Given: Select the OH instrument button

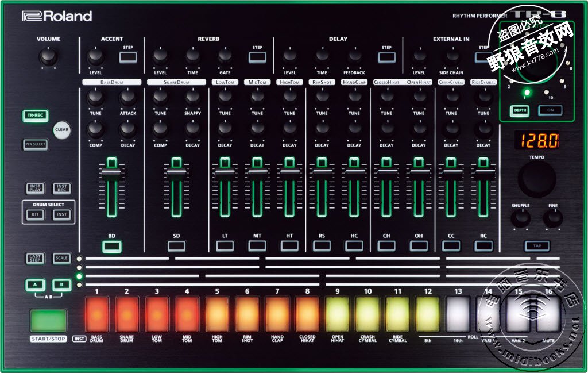Looking at the screenshot, I should (x=419, y=246).
